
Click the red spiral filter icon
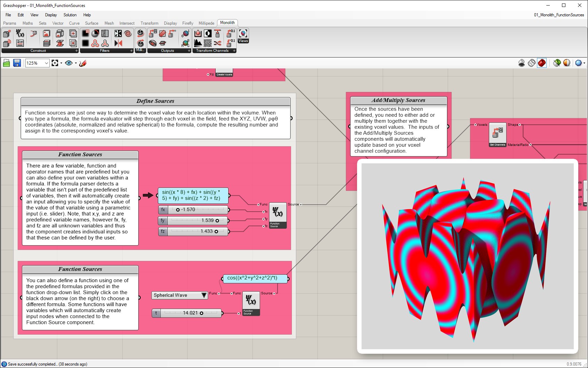click(x=128, y=34)
